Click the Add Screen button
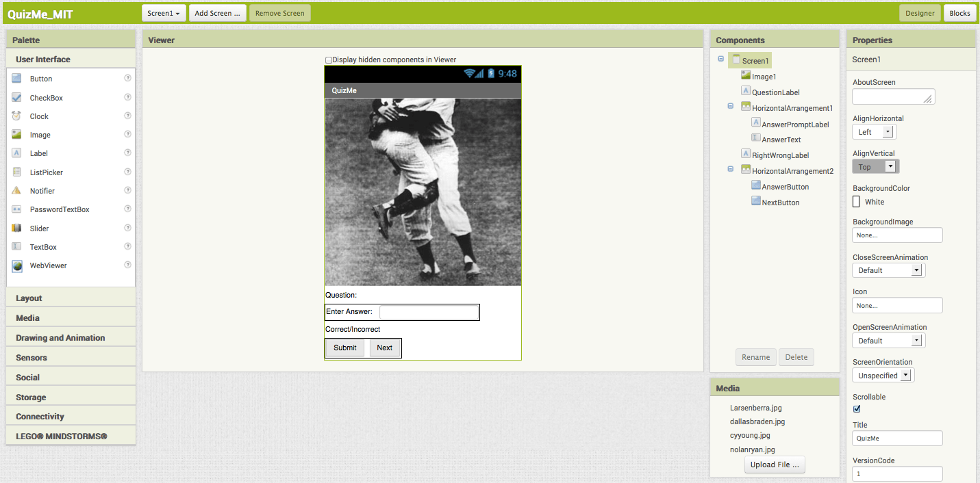980x483 pixels. point(217,13)
